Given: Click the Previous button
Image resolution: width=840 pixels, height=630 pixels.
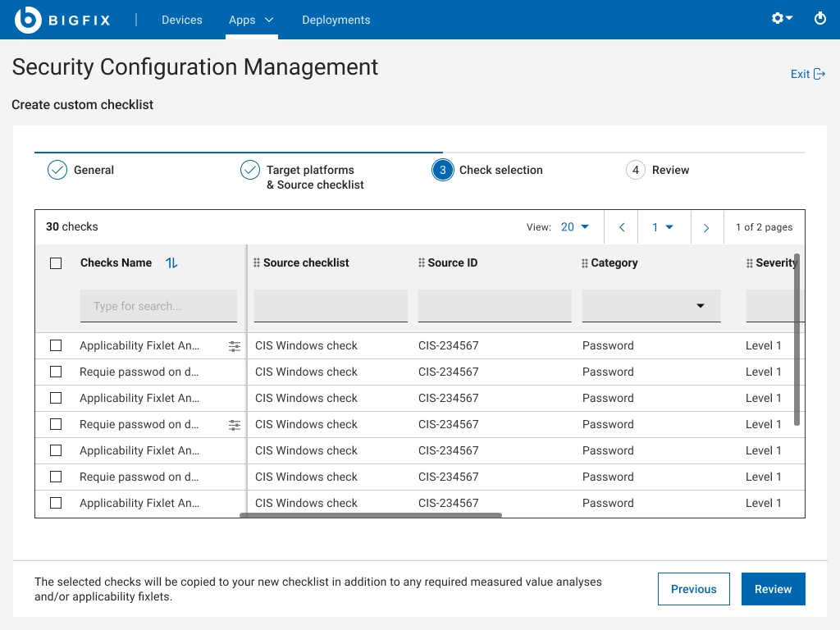Looking at the screenshot, I should [x=693, y=589].
